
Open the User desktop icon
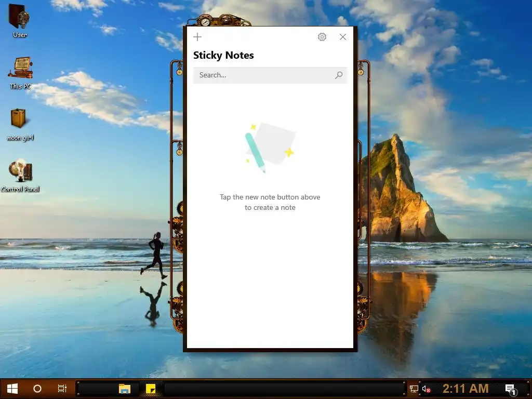tap(20, 21)
